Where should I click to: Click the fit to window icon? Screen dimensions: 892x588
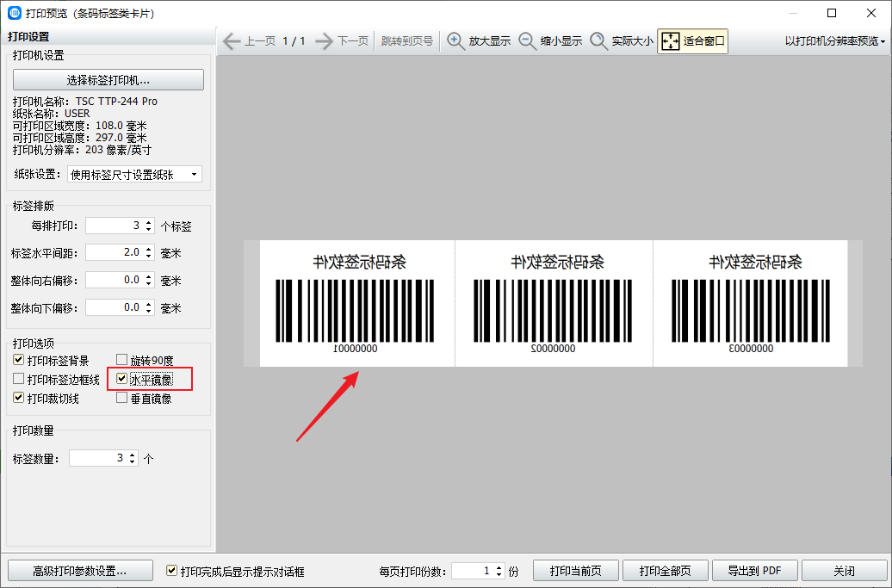671,41
